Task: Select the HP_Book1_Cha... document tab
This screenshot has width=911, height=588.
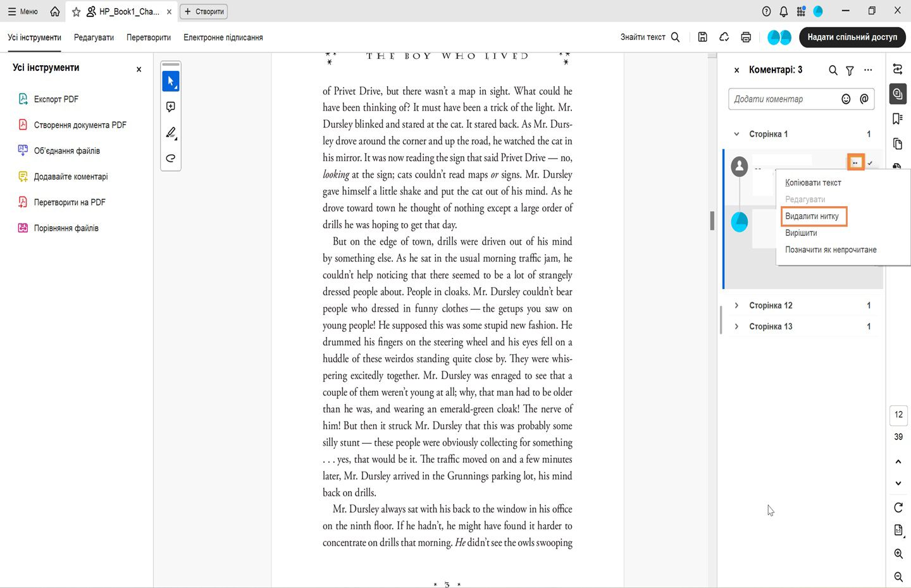Action: (x=123, y=11)
